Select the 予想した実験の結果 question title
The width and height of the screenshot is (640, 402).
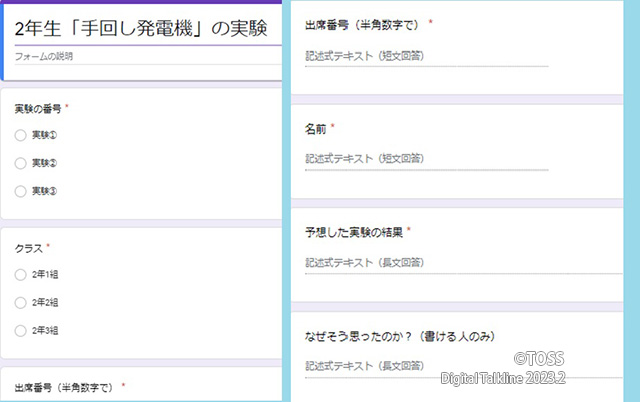(354, 232)
